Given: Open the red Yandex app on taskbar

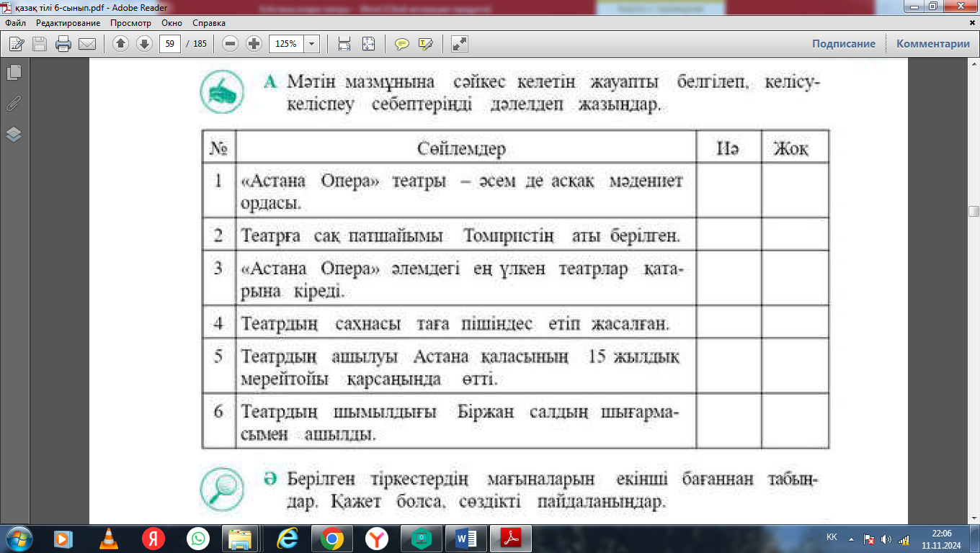Looking at the screenshot, I should click(x=153, y=538).
